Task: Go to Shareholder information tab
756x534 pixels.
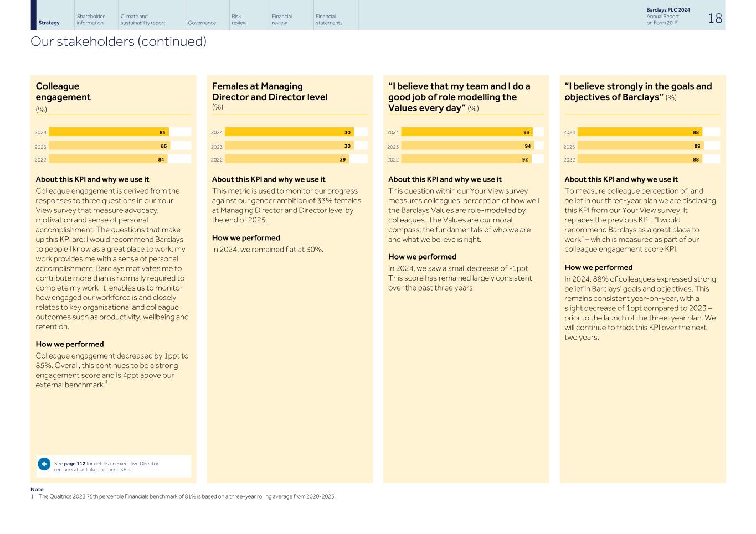Action: [x=90, y=19]
